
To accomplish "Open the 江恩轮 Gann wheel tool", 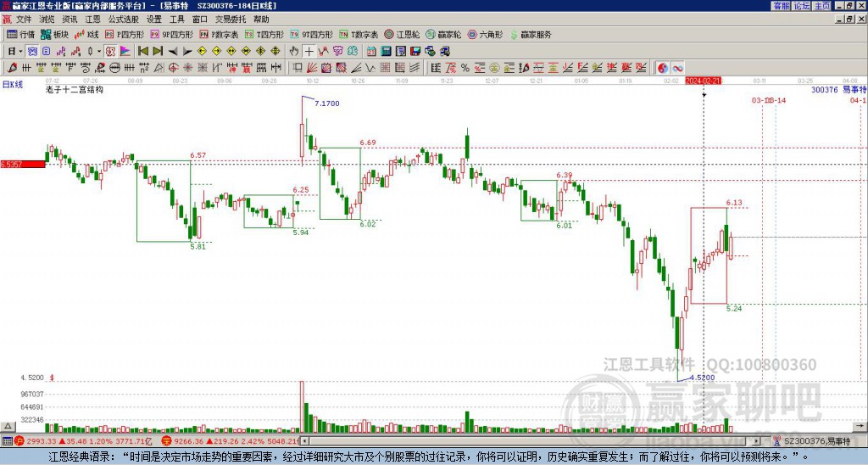I will point(402,34).
